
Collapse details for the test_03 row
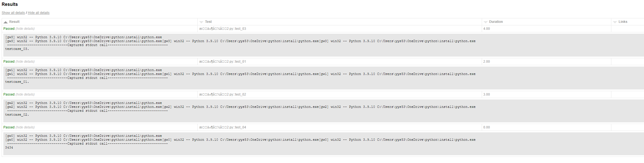(x=25, y=29)
